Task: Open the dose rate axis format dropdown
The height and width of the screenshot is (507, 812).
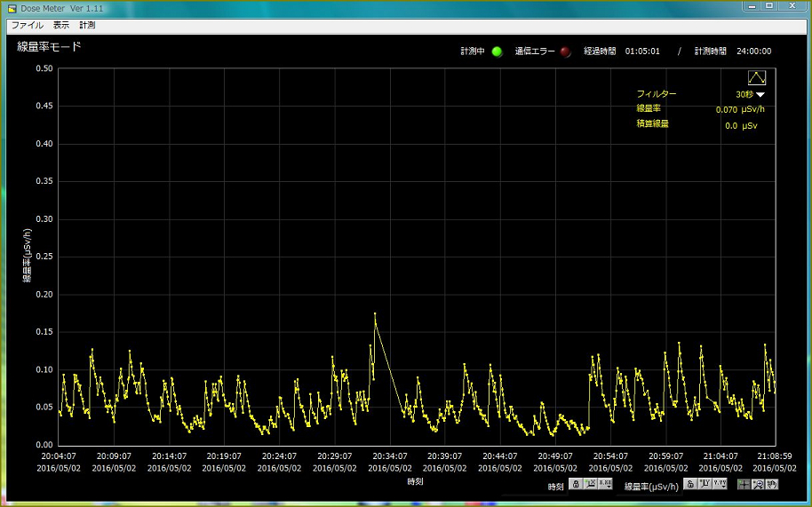Action: 720,485
